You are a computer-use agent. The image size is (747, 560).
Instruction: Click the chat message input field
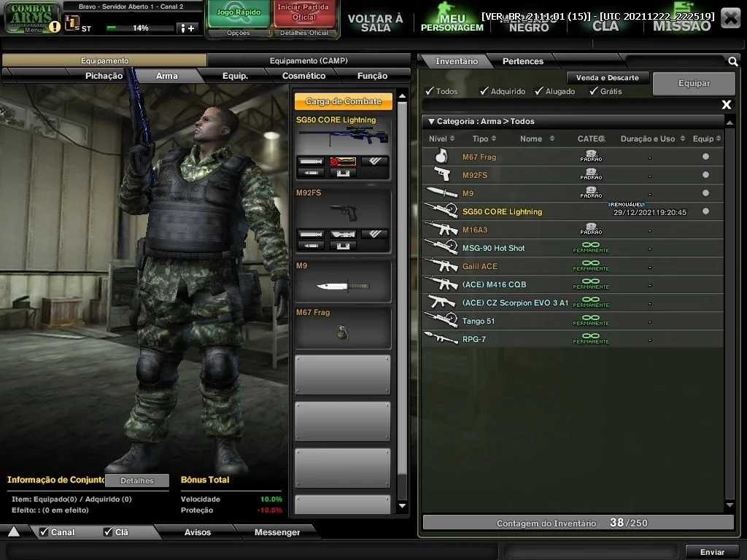(x=252, y=552)
